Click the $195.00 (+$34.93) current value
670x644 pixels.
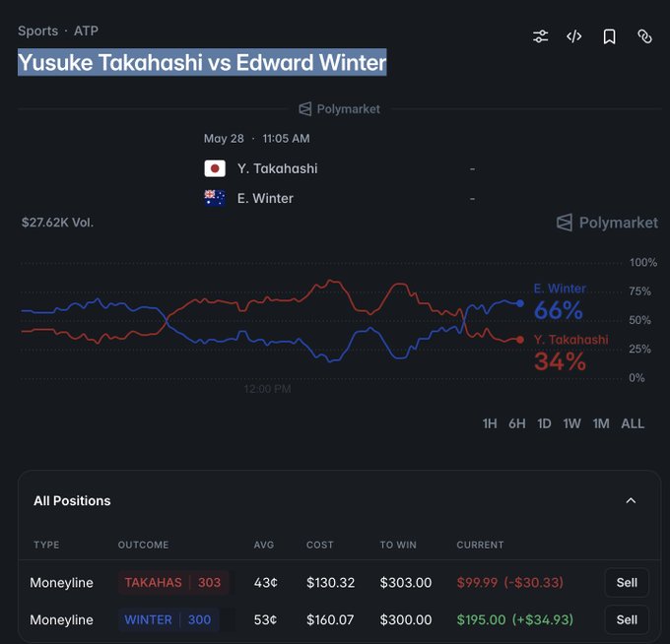tap(515, 619)
